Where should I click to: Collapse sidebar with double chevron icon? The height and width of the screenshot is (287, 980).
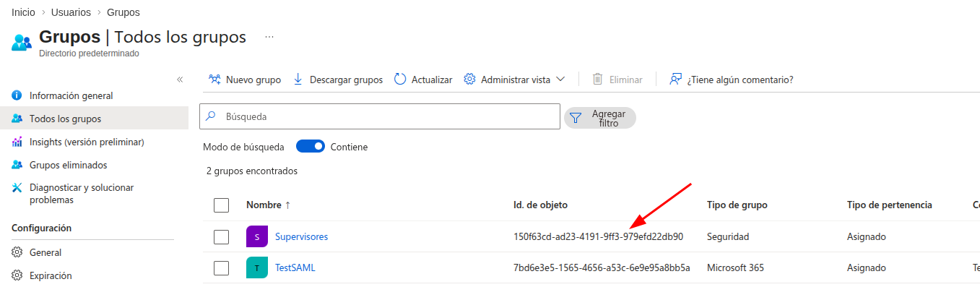click(x=180, y=80)
